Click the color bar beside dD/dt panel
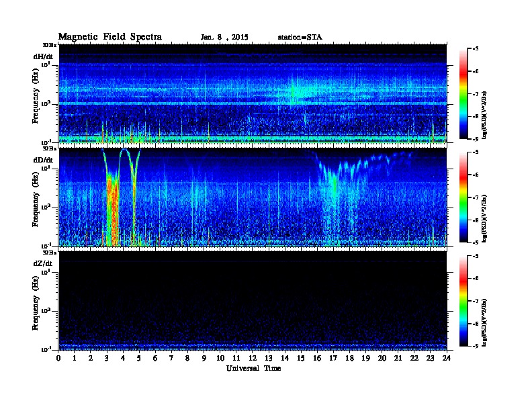The height and width of the screenshot is (411, 532). click(463, 197)
